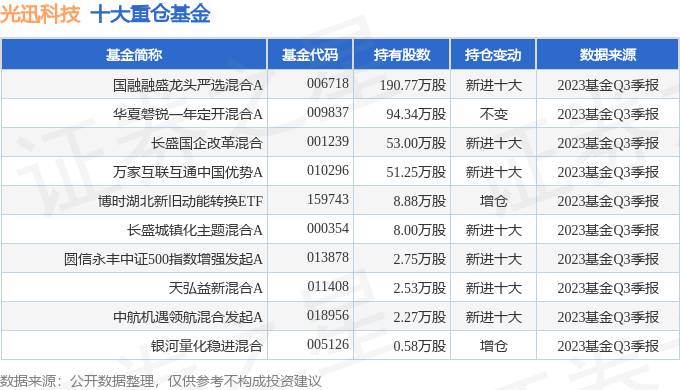Click the 基金代码 column header
The width and height of the screenshot is (680, 390).
tap(310, 55)
